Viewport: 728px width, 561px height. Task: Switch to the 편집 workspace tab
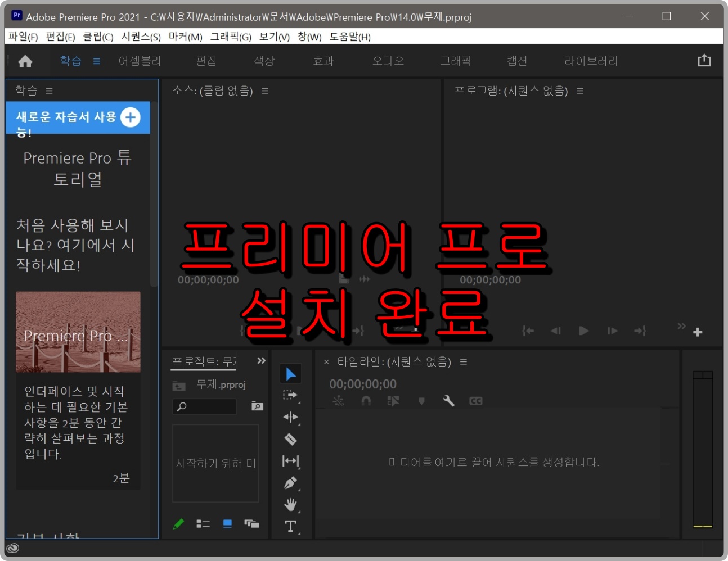point(206,61)
